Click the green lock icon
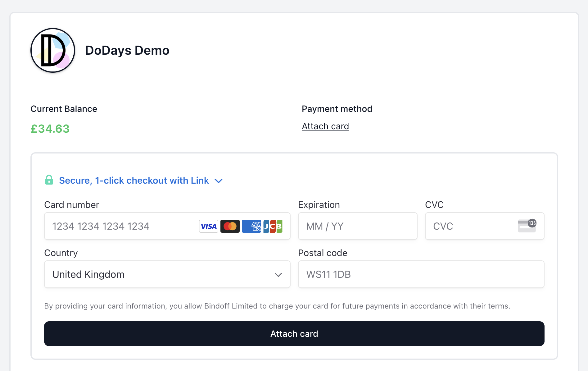 tap(49, 180)
